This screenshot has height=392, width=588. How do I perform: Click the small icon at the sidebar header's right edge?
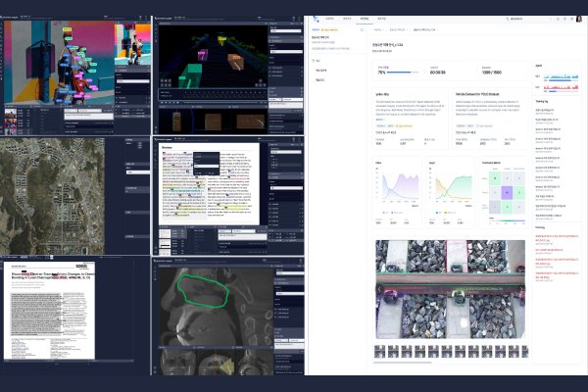[x=362, y=29]
